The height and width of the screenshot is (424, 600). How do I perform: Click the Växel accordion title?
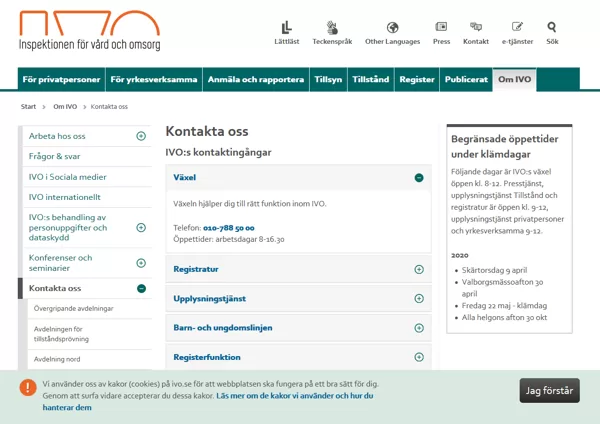pos(184,178)
